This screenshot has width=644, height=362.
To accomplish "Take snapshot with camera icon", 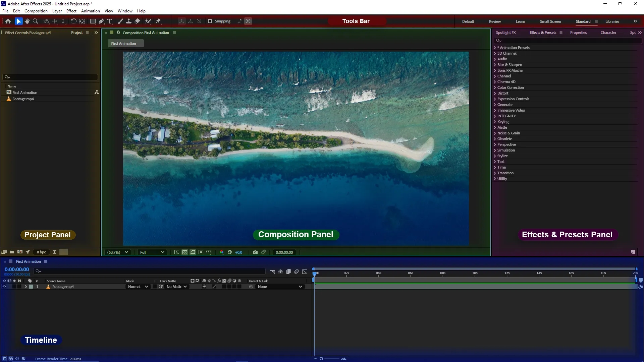I will click(x=255, y=252).
